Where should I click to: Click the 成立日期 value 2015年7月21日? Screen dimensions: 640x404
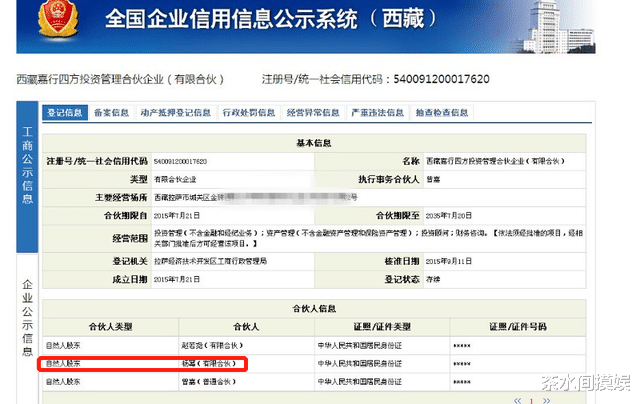[177, 280]
